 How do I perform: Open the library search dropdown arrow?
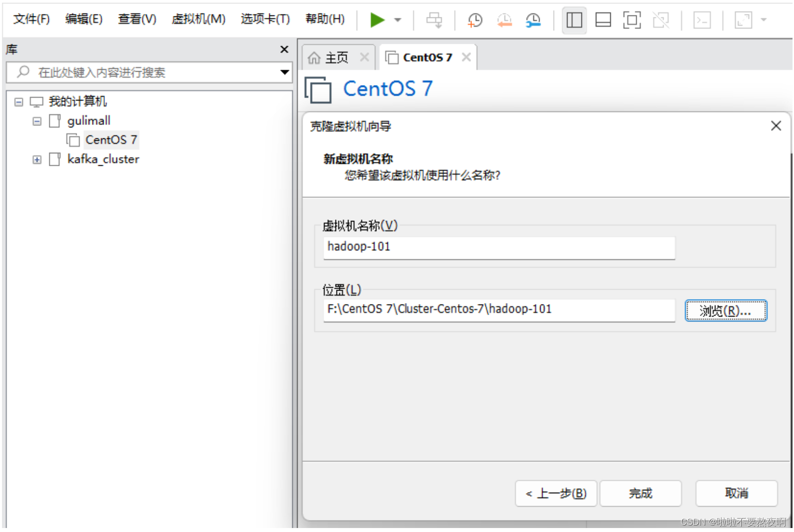pos(284,73)
